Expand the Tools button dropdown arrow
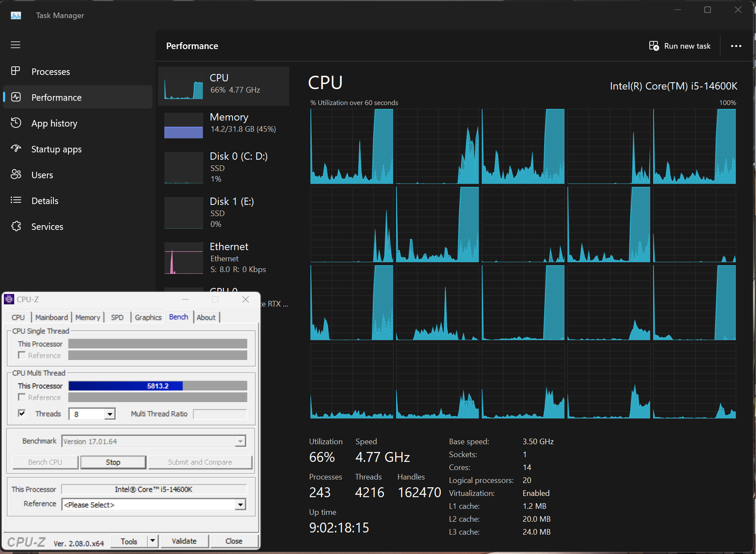Viewport: 756px width, 554px height. (x=152, y=541)
